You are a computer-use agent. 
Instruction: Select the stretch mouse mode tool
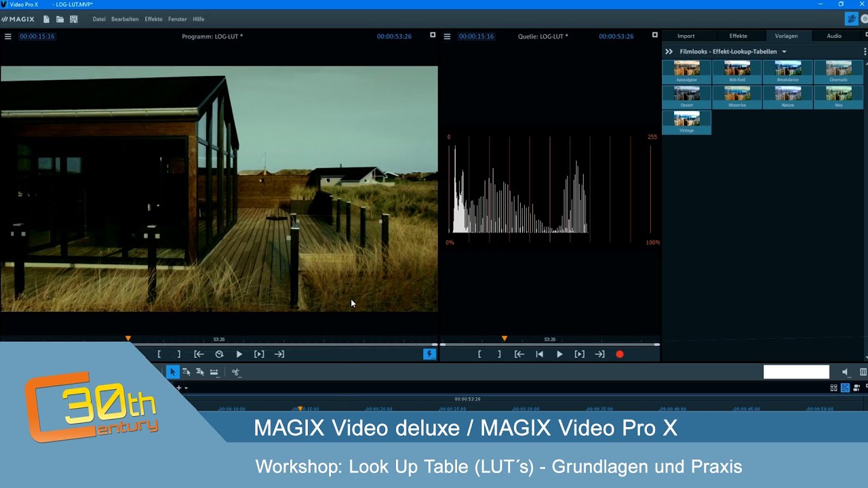pos(214,371)
